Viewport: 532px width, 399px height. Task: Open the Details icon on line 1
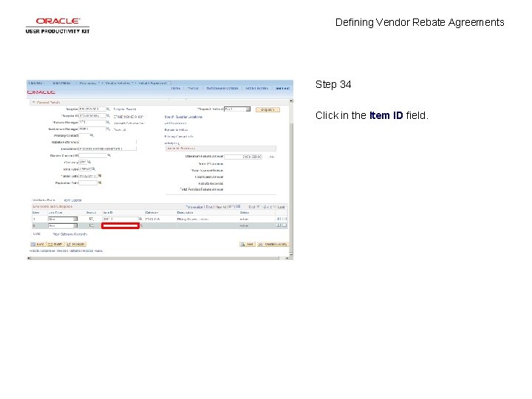[92, 219]
